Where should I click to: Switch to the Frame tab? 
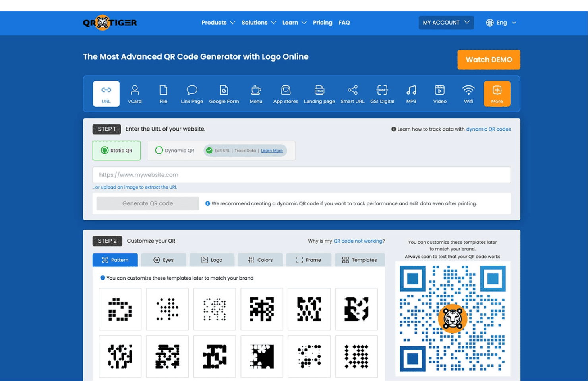coord(309,260)
